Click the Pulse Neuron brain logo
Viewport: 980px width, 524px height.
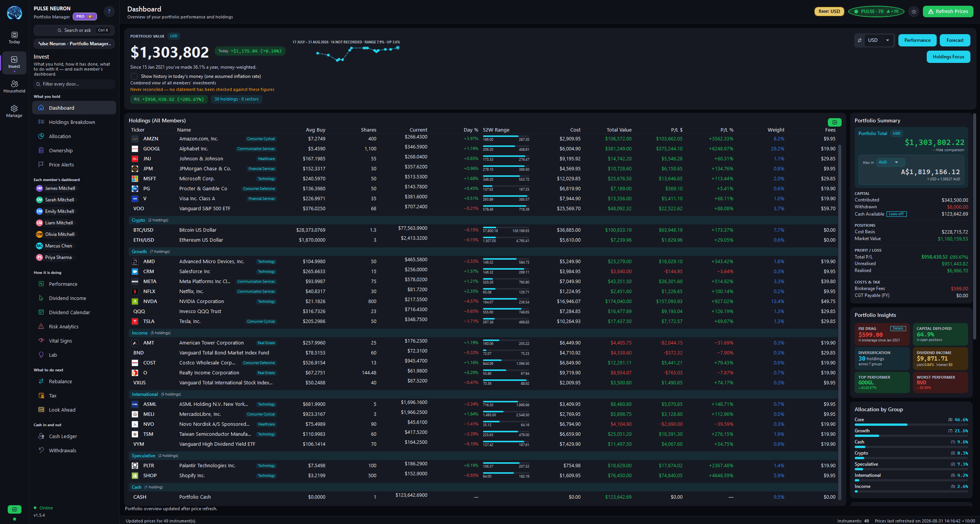click(15, 13)
